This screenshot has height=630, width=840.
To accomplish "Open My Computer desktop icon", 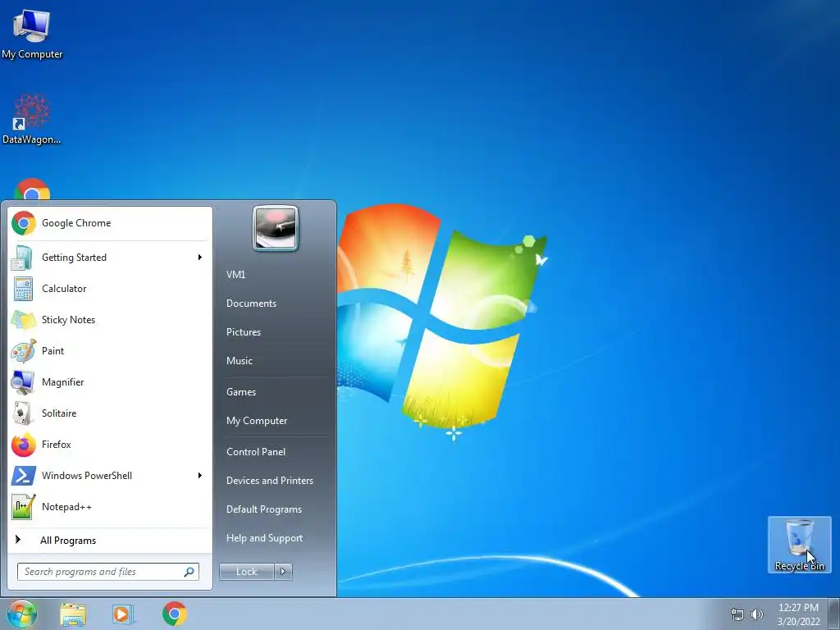I will [32, 33].
